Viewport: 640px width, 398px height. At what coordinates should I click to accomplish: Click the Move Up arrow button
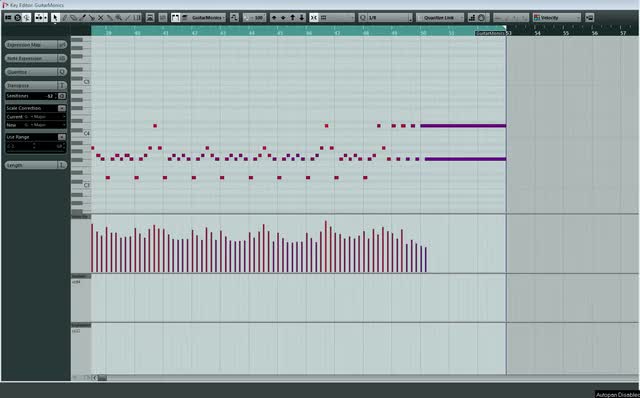pyautogui.click(x=292, y=18)
